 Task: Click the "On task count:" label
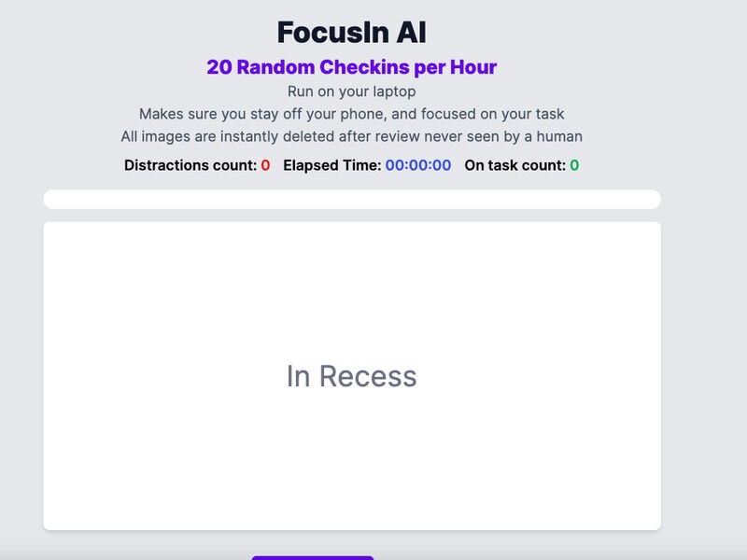click(514, 165)
